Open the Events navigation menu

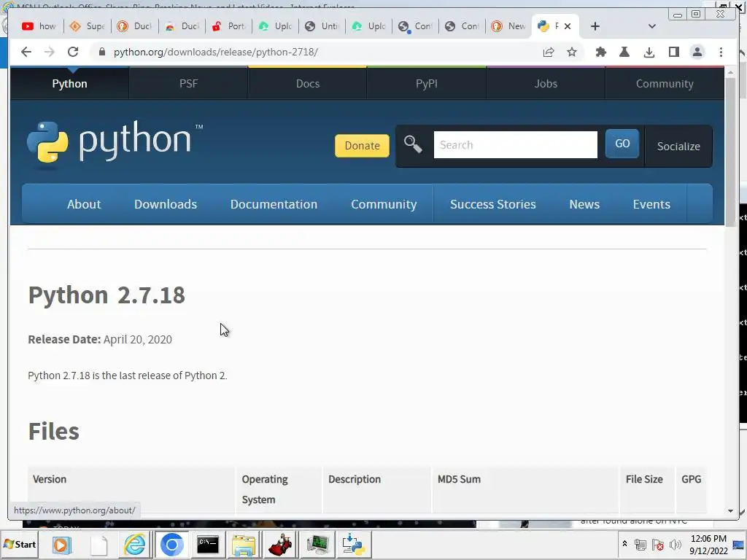pyautogui.click(x=651, y=204)
